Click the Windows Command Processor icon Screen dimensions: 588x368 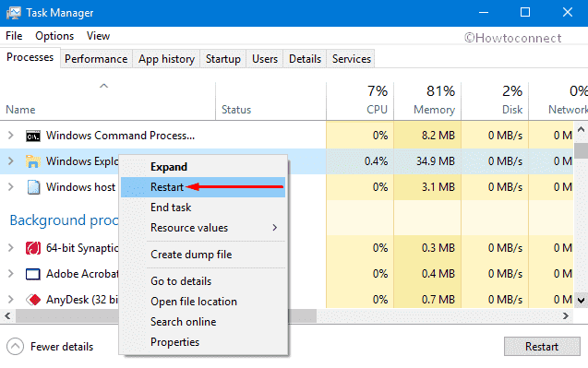click(33, 136)
